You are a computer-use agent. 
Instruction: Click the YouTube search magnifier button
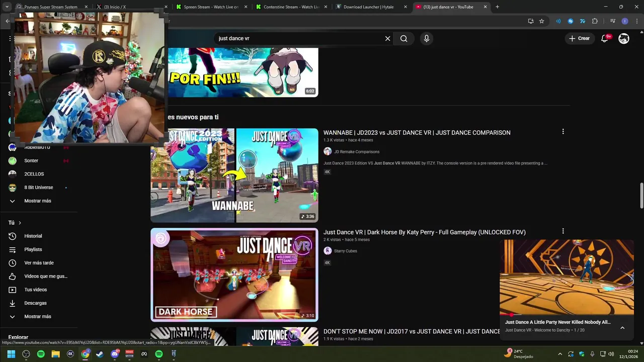404,38
